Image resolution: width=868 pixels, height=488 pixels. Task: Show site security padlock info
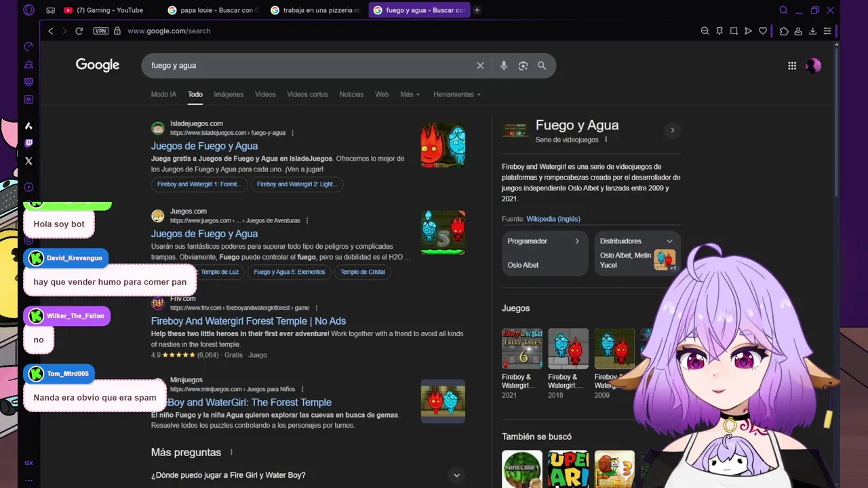pos(117,31)
